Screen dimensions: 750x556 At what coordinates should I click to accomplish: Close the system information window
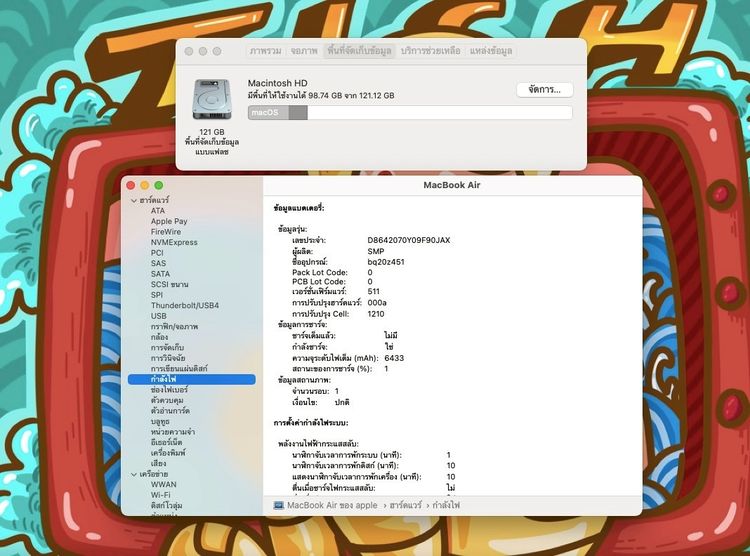[x=131, y=185]
